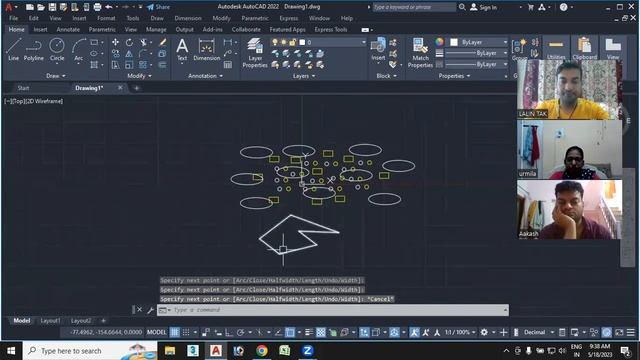
Task: Open the Format menu
Action: pos(106,18)
